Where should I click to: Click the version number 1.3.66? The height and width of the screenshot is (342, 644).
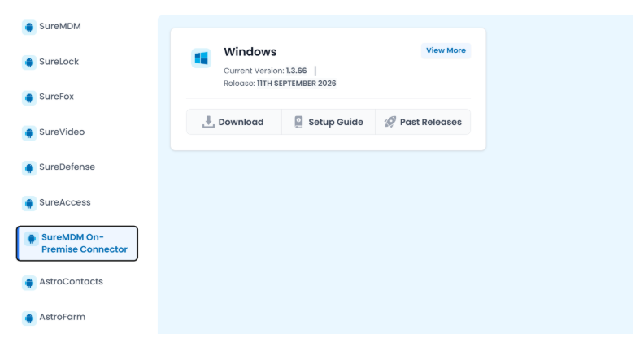[296, 71]
